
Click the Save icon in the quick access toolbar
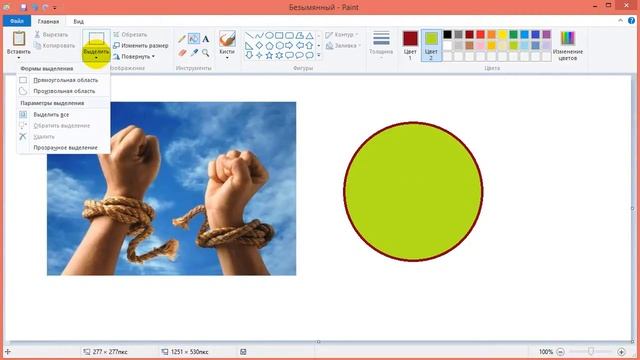(x=23, y=7)
